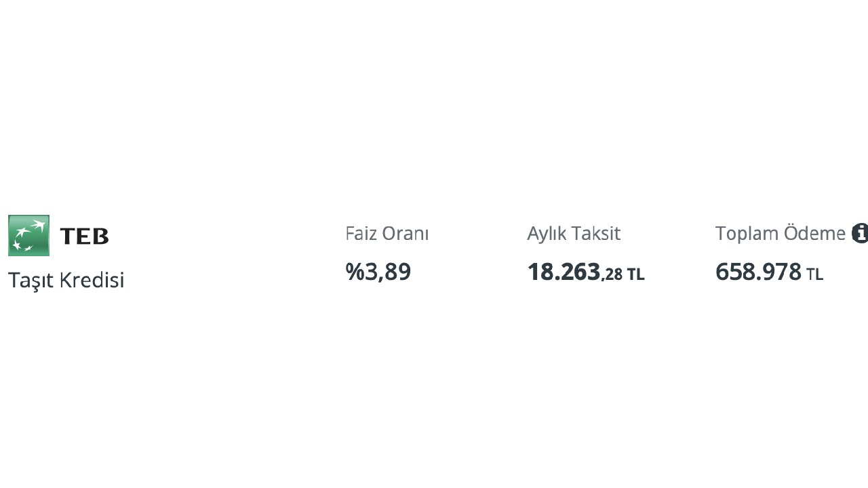Click the word Taksit in the installment label

(597, 233)
